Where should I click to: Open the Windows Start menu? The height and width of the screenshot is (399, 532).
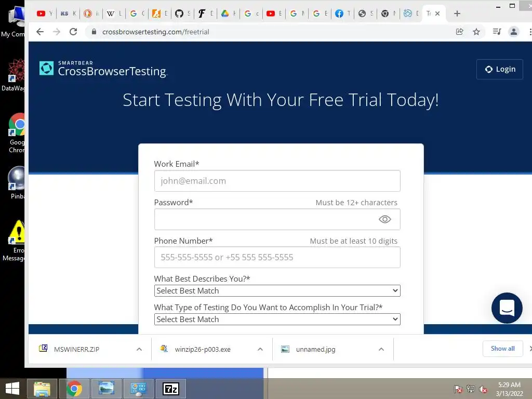12,389
